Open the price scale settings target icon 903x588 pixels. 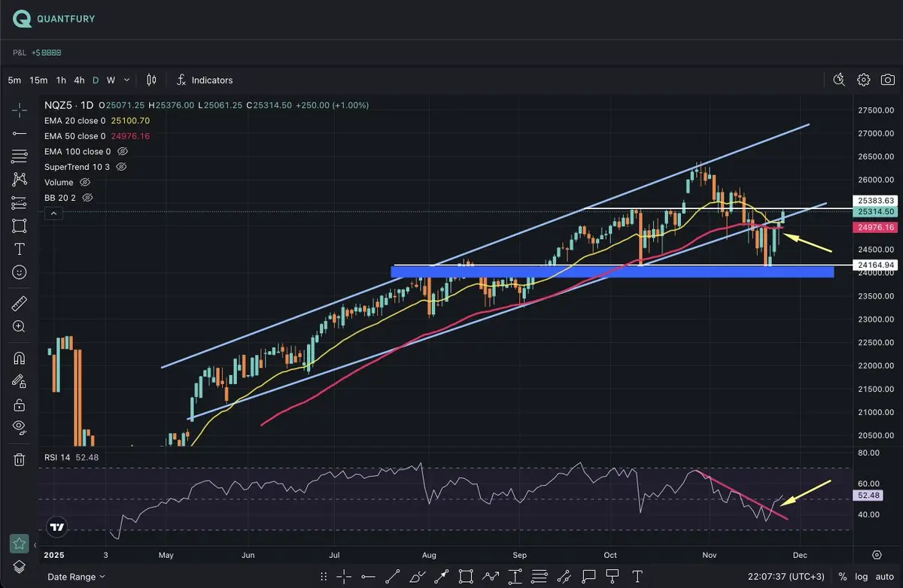click(x=877, y=555)
